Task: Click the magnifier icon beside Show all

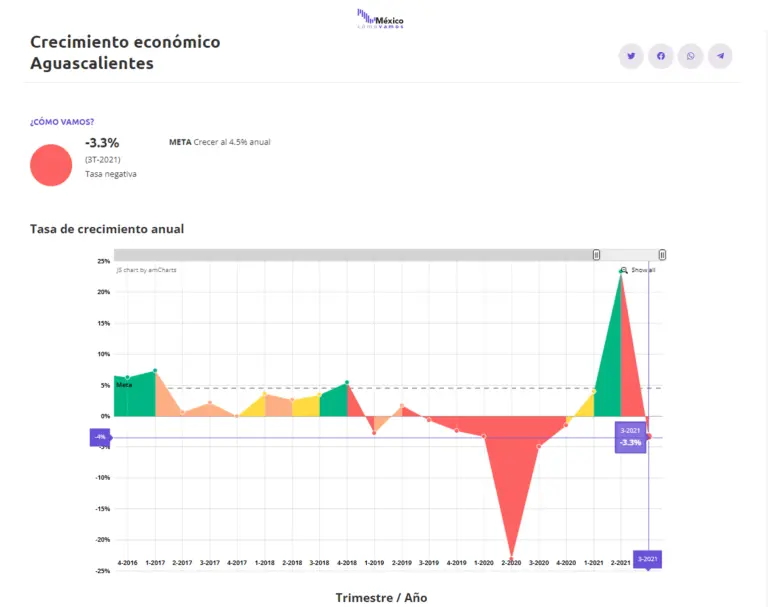Action: point(624,270)
